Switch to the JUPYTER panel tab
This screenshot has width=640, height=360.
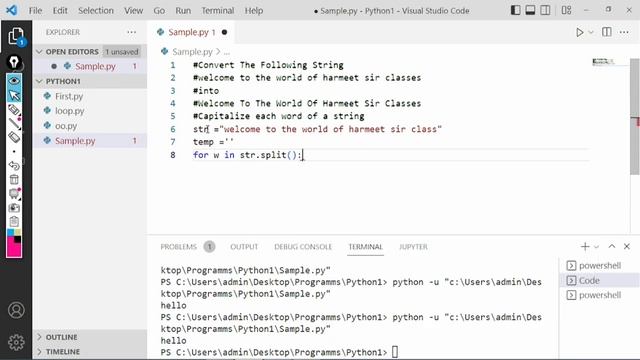coord(413,247)
